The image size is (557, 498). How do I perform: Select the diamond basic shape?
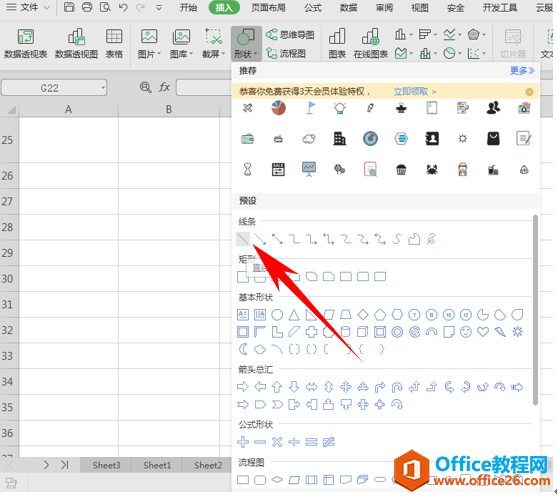363,315
